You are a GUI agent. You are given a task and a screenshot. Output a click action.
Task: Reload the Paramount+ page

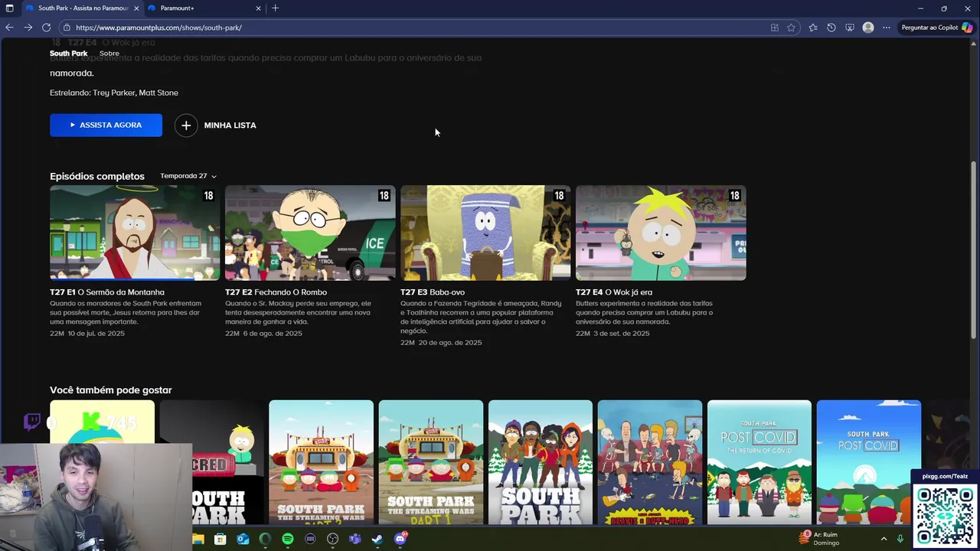point(47,28)
